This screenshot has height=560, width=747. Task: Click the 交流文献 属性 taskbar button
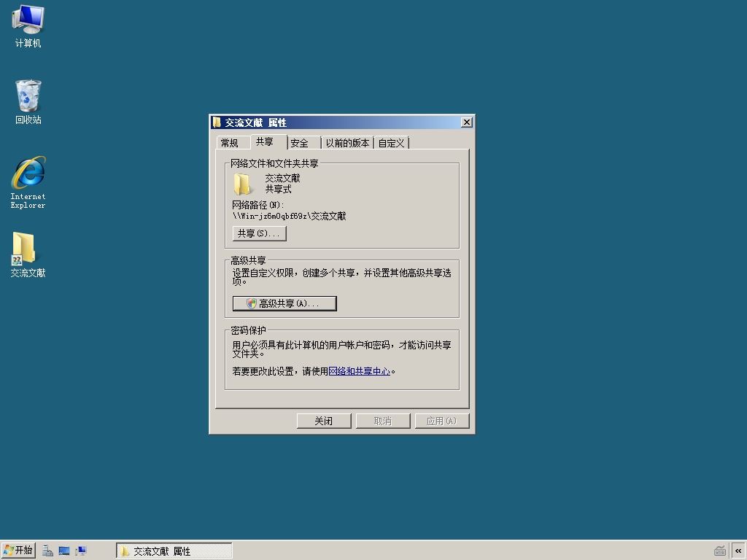pos(174,551)
